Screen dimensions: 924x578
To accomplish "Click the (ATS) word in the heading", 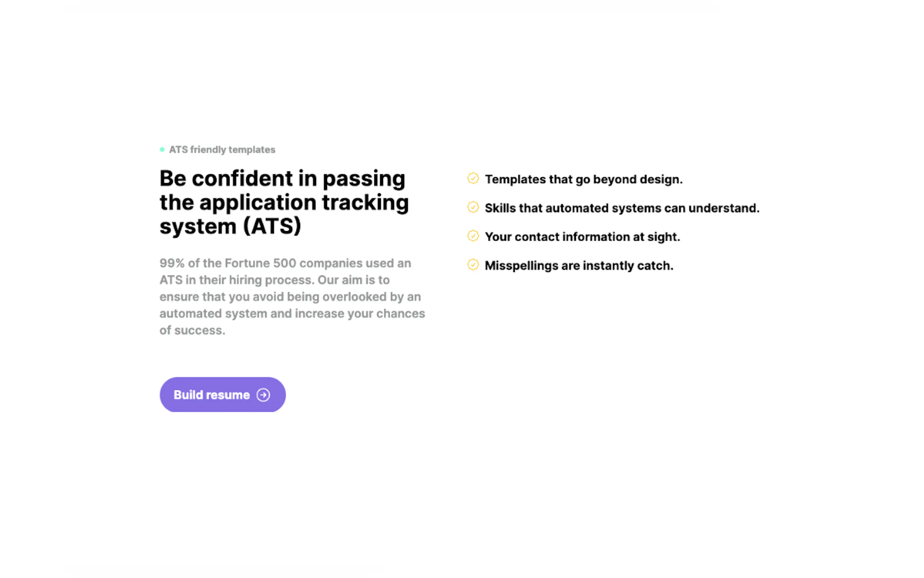I will pyautogui.click(x=272, y=226).
